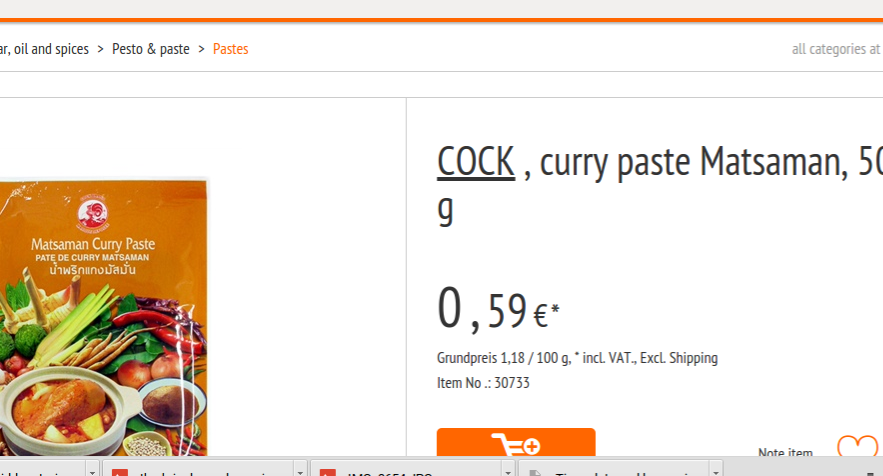Click the Note item label

pos(785,451)
